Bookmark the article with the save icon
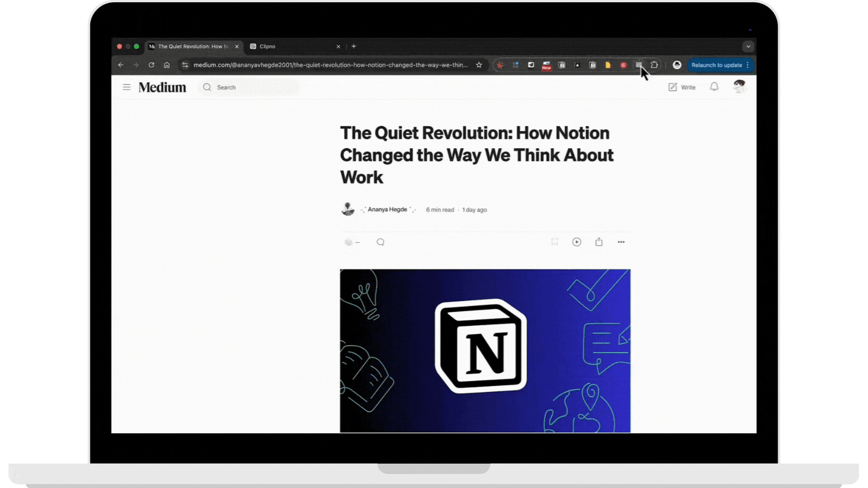The image size is (868, 488). coord(554,242)
